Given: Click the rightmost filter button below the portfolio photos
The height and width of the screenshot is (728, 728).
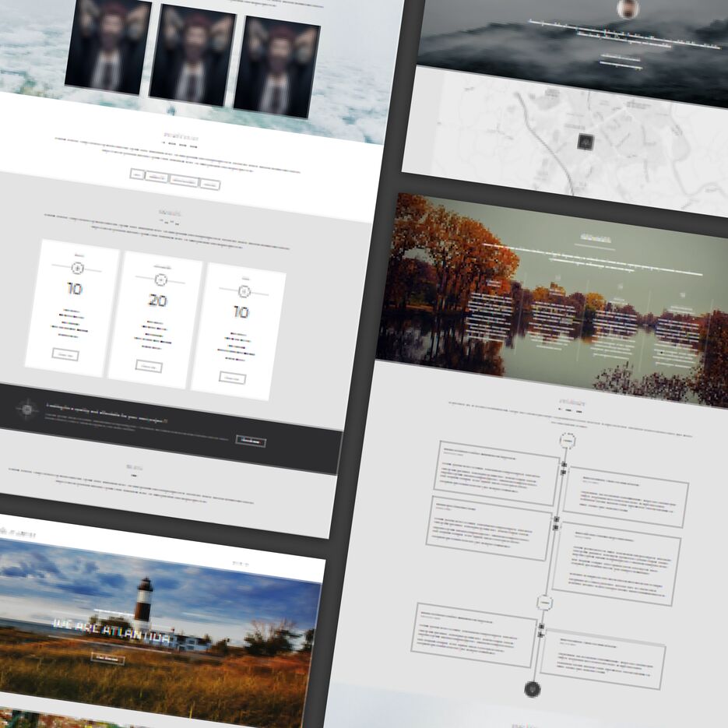Looking at the screenshot, I should click(210, 185).
